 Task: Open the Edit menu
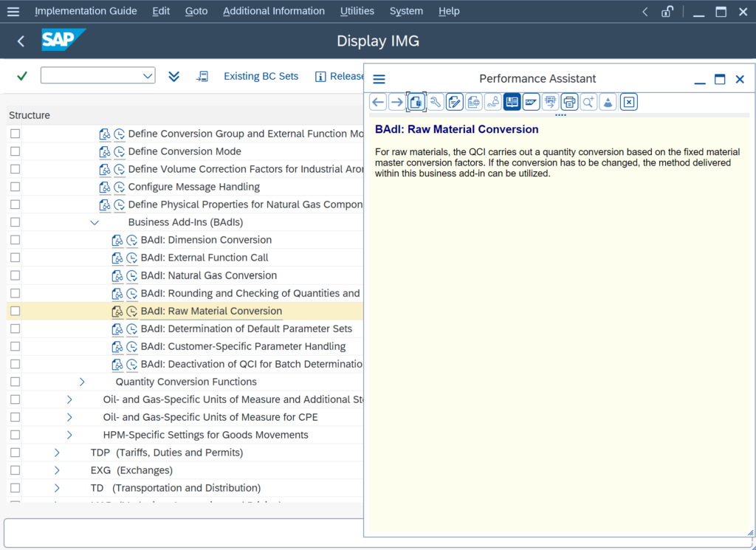click(161, 11)
